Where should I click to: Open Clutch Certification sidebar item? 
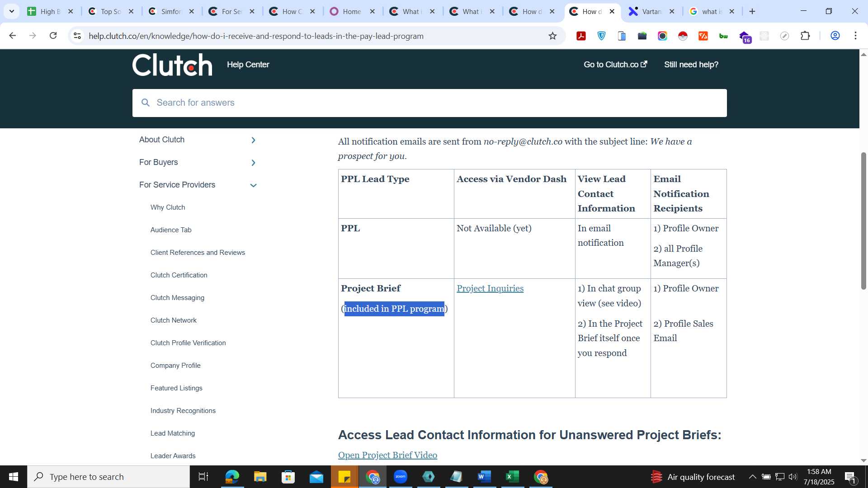click(x=179, y=275)
